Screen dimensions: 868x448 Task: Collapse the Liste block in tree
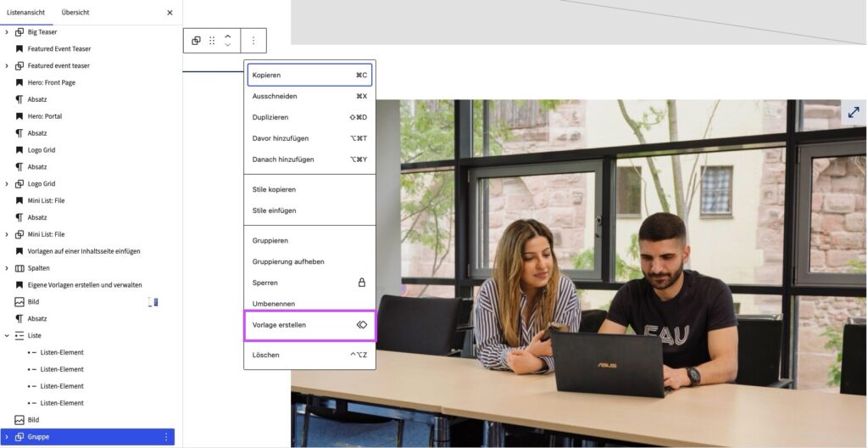7,336
